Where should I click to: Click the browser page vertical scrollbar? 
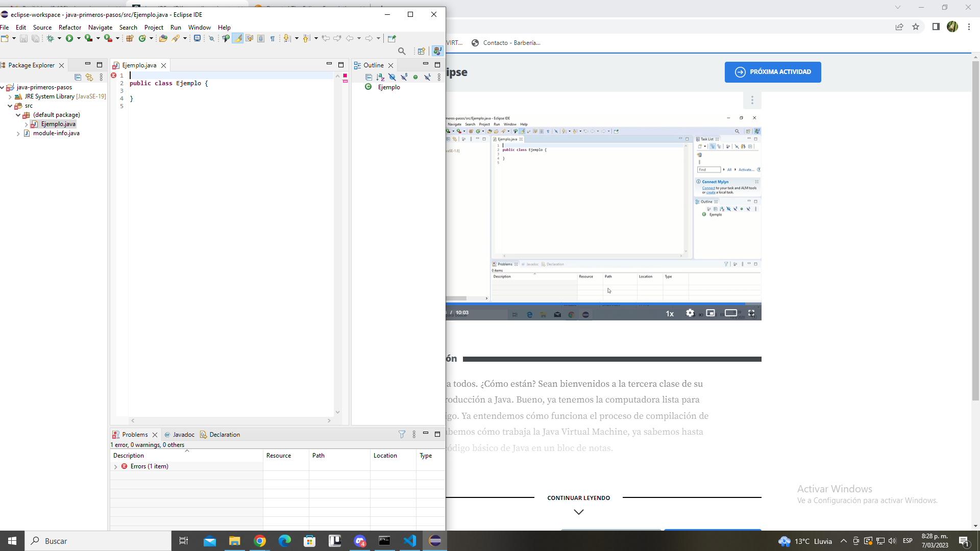click(x=975, y=231)
